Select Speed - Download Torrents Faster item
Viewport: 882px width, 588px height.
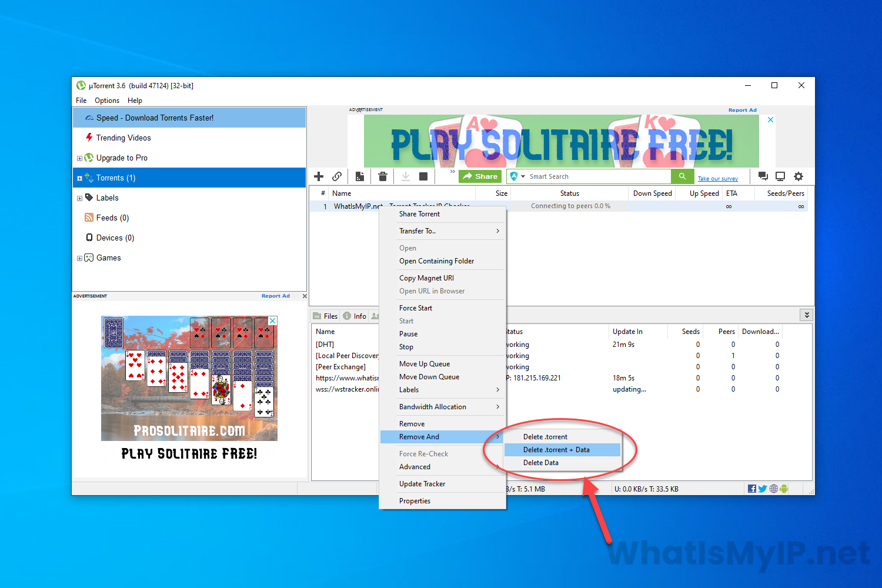[x=189, y=118]
